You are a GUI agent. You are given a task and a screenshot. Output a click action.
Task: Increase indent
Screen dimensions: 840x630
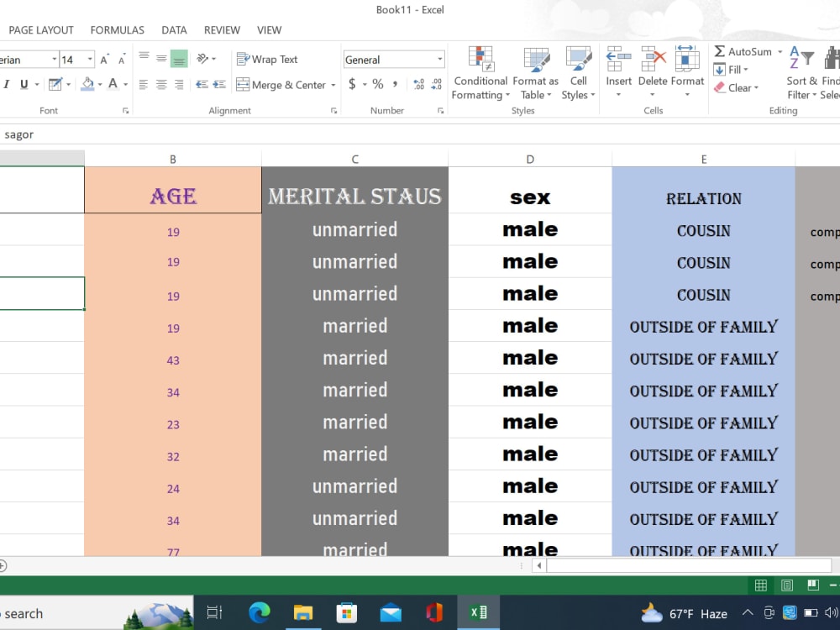[219, 84]
